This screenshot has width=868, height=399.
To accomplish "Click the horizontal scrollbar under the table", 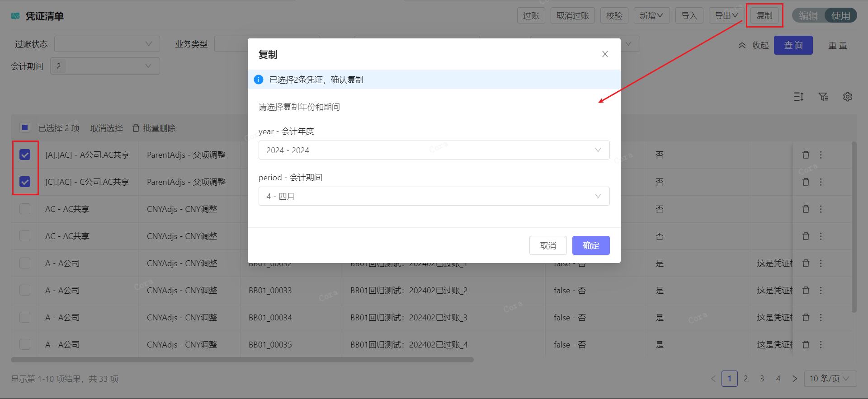I will coord(242,360).
